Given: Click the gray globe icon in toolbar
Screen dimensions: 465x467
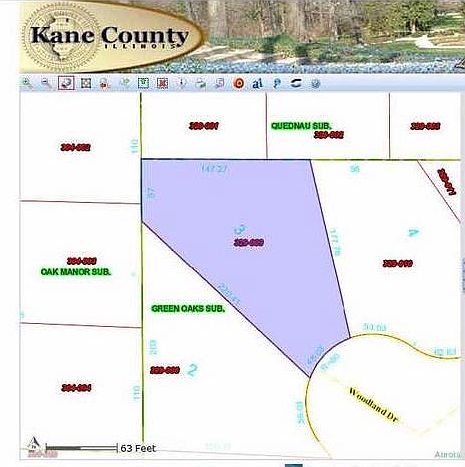Looking at the screenshot, I should coord(315,83).
